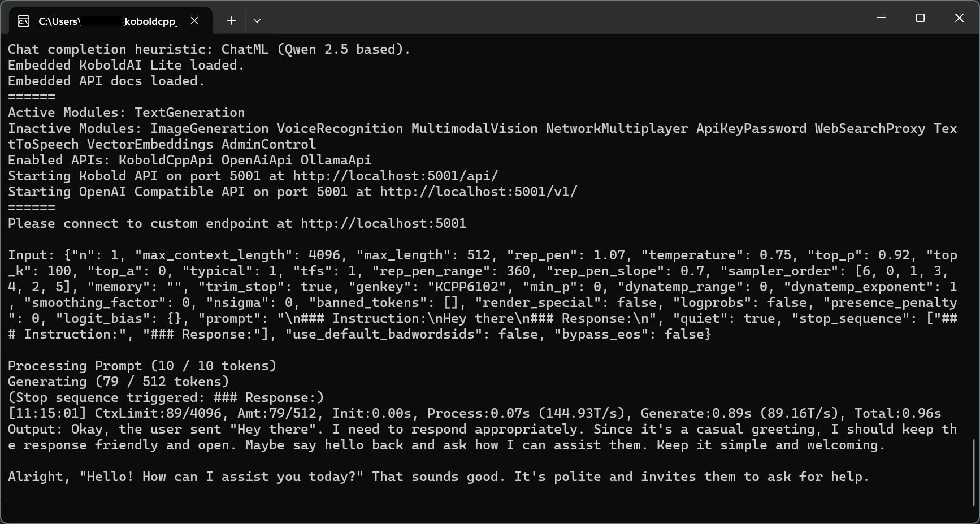Open a new terminal tab with plus icon

point(231,21)
